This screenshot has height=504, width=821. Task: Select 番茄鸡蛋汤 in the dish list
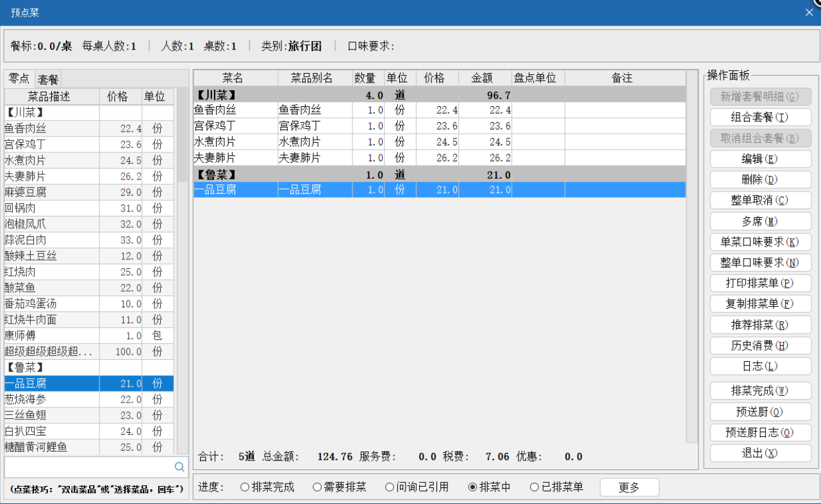89,304
